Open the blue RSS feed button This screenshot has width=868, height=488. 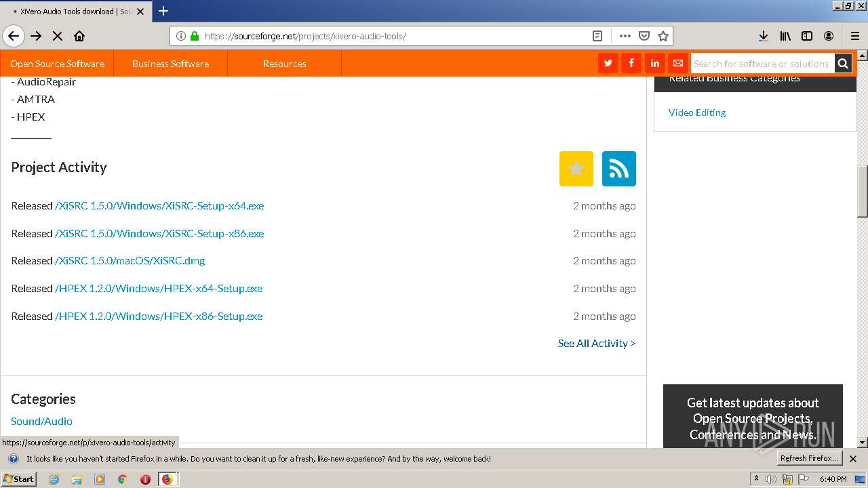pos(619,169)
